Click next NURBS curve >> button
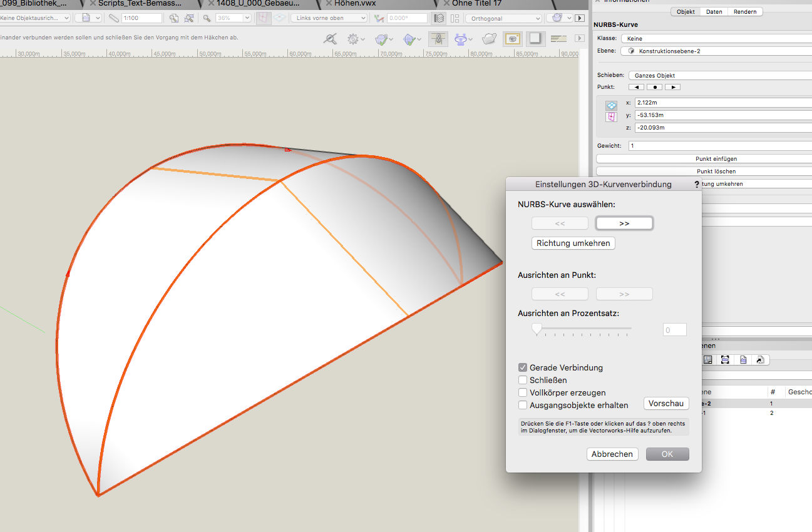The image size is (812, 532). (x=624, y=223)
